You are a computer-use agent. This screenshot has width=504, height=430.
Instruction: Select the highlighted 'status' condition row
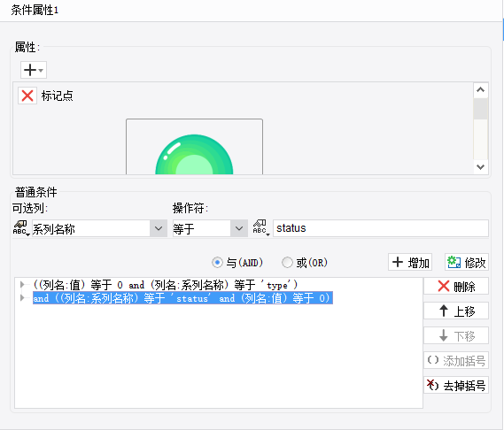pyautogui.click(x=182, y=298)
